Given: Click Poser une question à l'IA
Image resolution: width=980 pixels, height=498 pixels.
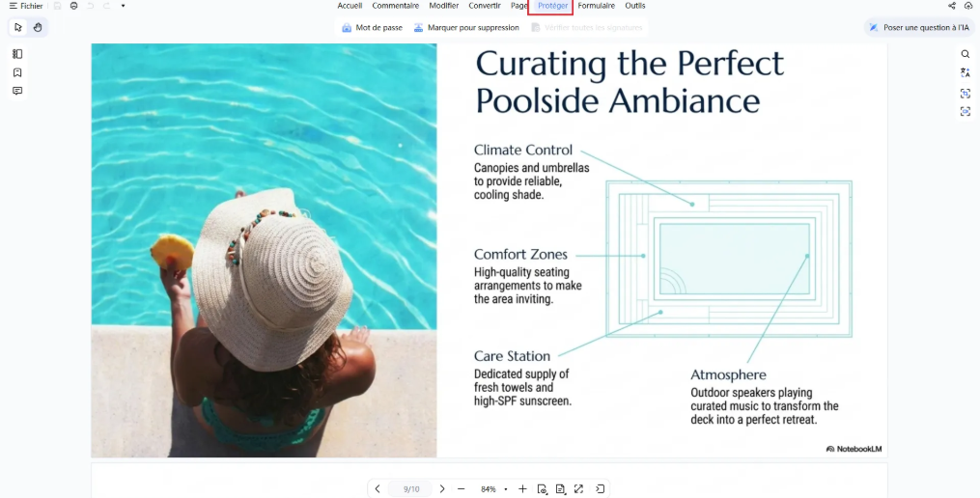Looking at the screenshot, I should pos(918,27).
